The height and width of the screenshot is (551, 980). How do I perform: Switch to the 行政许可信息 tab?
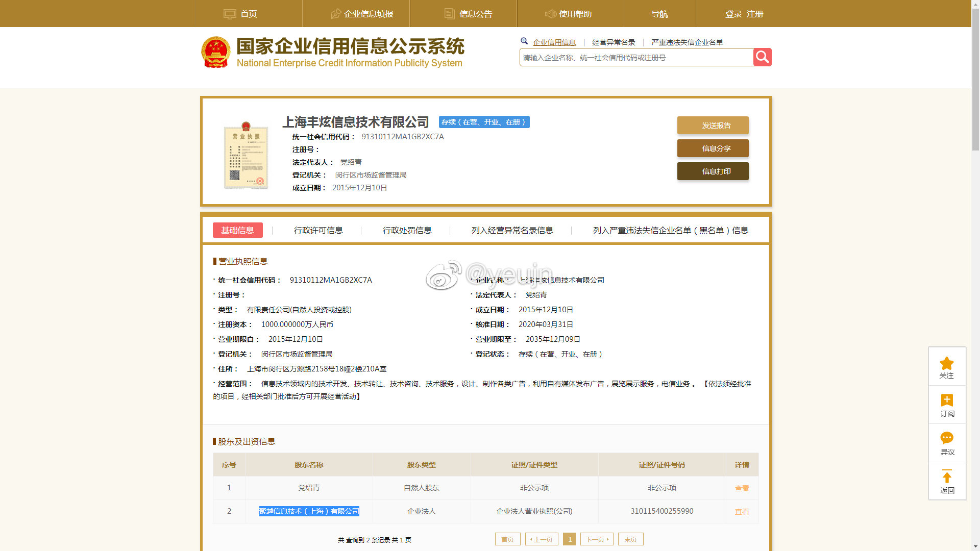[318, 231]
